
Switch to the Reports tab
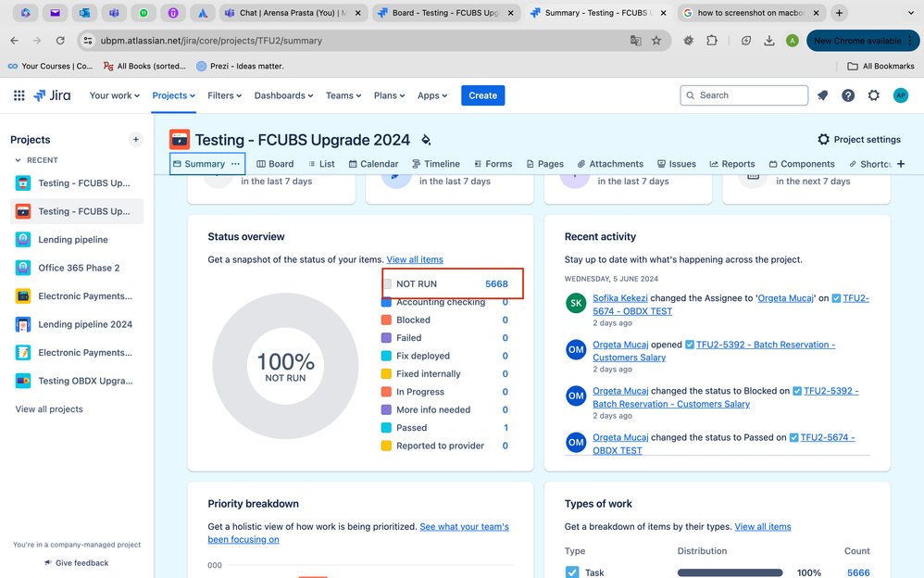pyautogui.click(x=732, y=164)
